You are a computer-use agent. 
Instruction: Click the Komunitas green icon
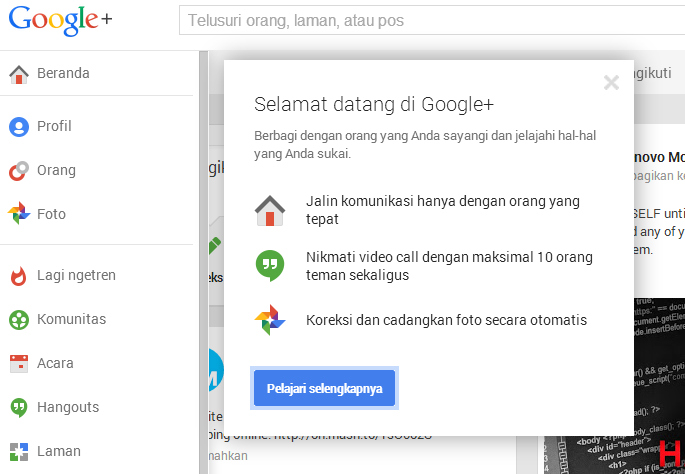tap(19, 320)
